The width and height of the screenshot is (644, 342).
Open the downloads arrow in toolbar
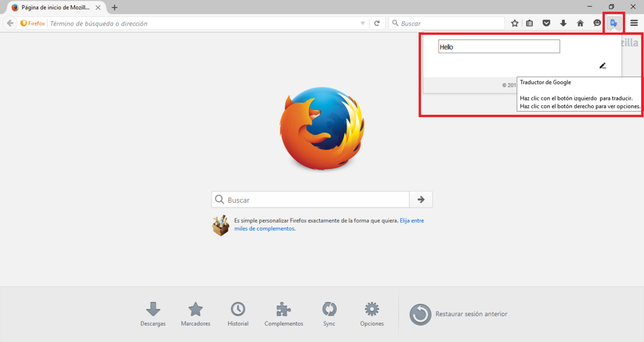point(563,23)
